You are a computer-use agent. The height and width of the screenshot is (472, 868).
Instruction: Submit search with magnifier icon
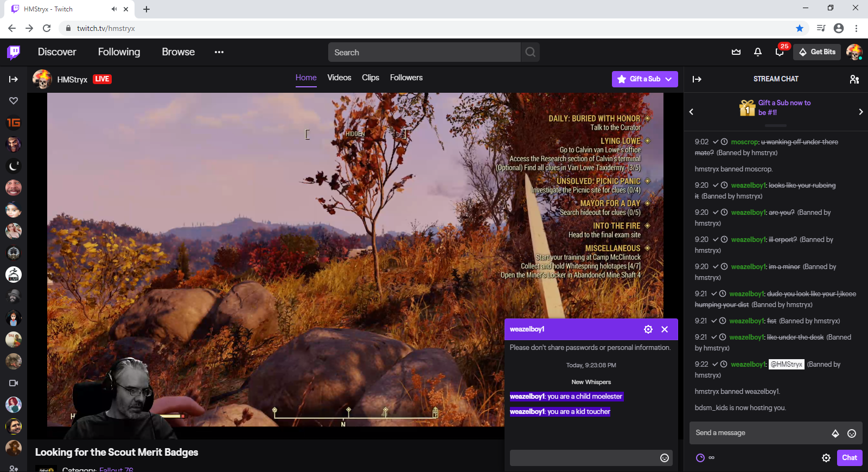pos(530,52)
